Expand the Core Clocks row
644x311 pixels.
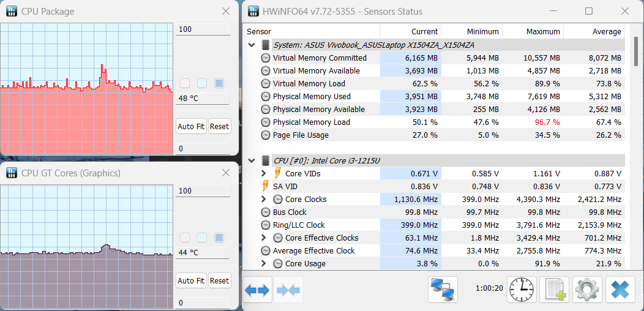[264, 199]
